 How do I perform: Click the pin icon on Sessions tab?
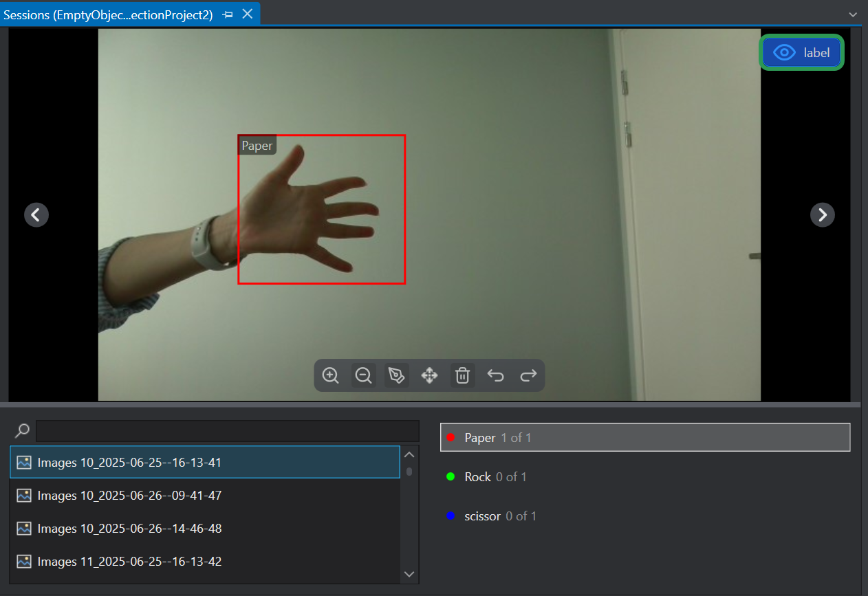[228, 14]
